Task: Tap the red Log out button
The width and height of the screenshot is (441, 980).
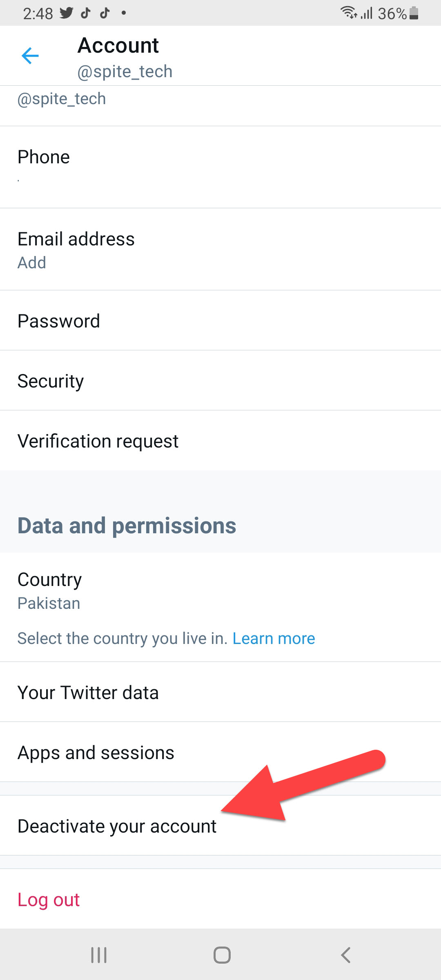Action: tap(49, 900)
